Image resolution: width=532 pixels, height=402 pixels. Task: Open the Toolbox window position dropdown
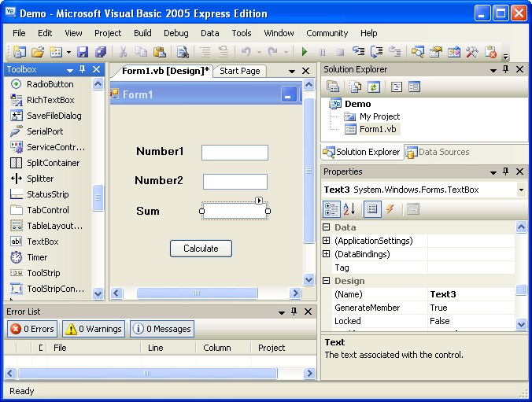(x=70, y=70)
